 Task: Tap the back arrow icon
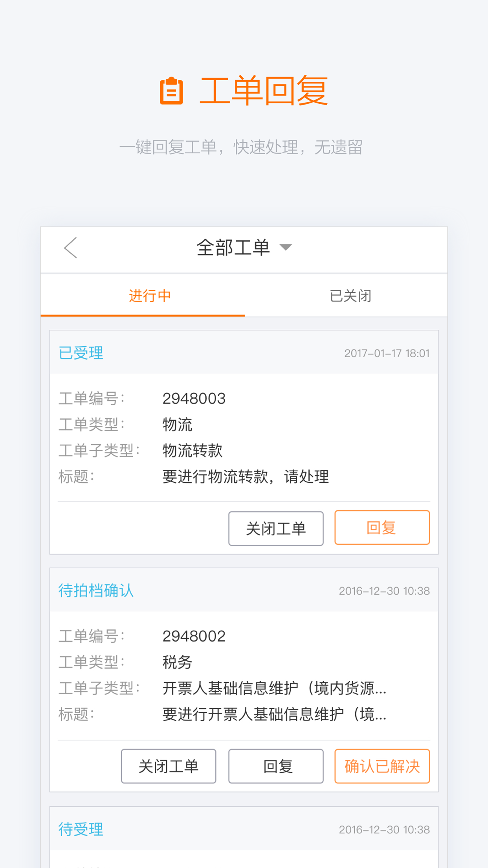click(x=71, y=248)
